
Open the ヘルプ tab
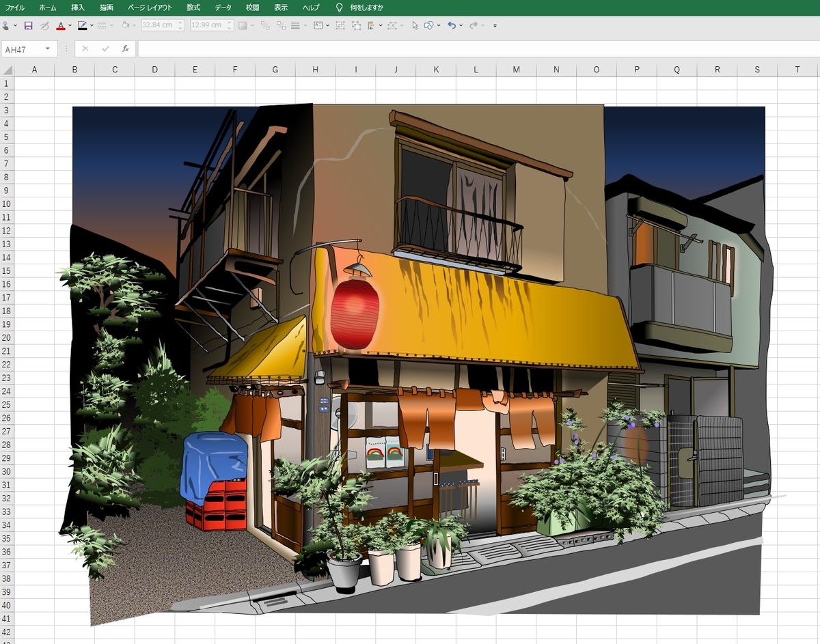coord(311,8)
